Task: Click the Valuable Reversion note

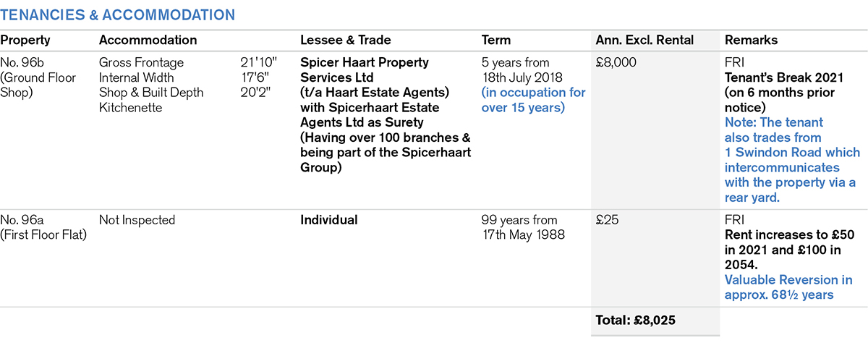Action: (788, 287)
